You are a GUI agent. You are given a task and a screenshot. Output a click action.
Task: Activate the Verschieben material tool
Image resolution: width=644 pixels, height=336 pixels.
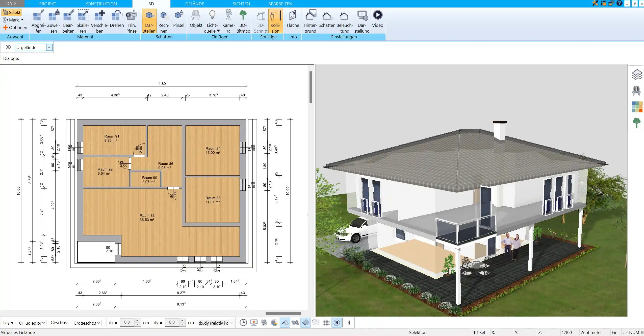click(100, 21)
